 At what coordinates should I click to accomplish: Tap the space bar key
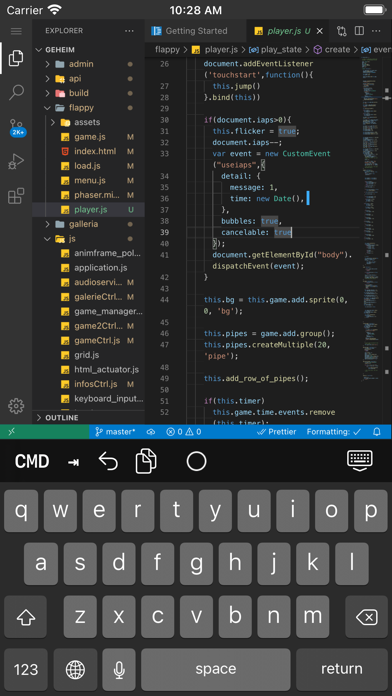point(216,669)
